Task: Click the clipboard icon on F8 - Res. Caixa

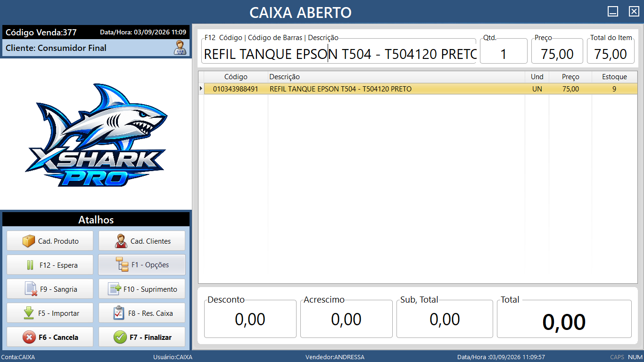Action: point(119,313)
